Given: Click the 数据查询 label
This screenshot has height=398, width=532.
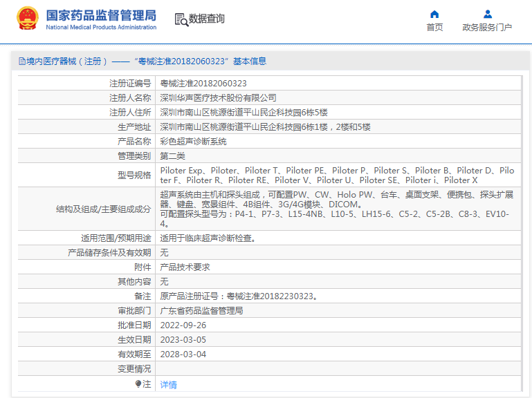Looking at the screenshot, I should (x=207, y=19).
